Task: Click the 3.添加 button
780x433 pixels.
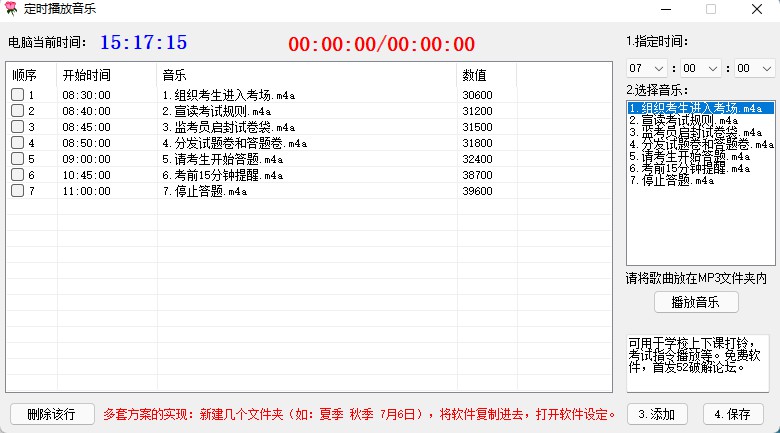Action: (x=657, y=414)
